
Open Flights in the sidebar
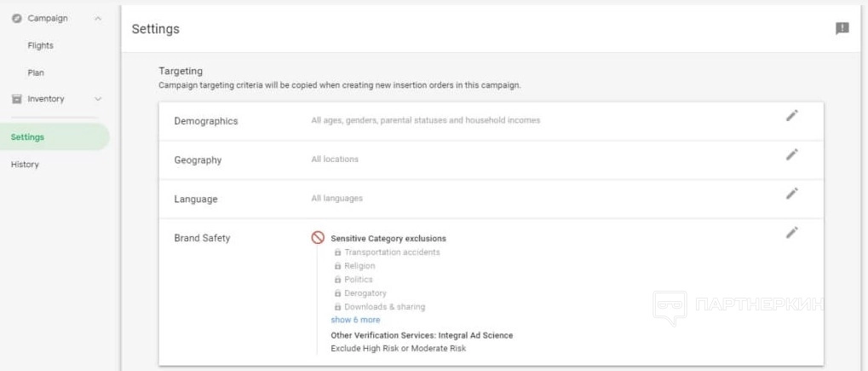[x=40, y=45]
